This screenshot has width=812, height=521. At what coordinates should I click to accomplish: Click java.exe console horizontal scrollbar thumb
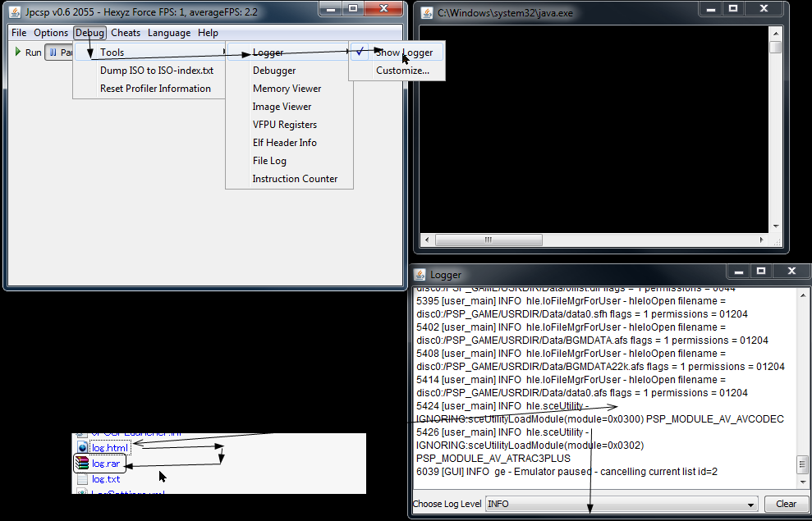coord(489,240)
